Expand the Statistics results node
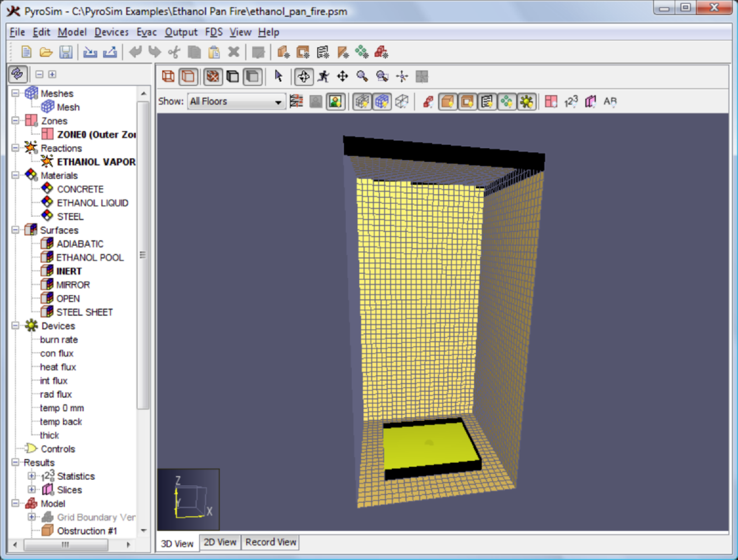The width and height of the screenshot is (738, 560). 32,476
